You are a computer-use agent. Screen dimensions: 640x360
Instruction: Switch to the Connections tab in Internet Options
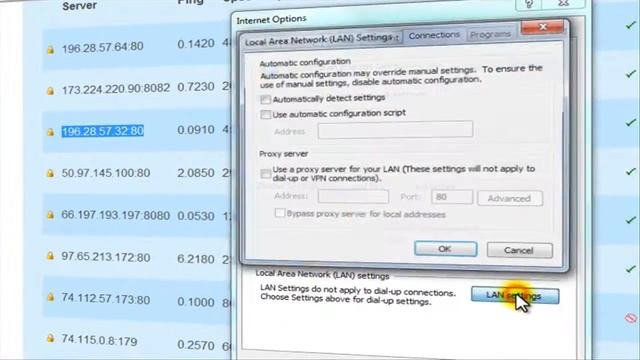(x=434, y=36)
